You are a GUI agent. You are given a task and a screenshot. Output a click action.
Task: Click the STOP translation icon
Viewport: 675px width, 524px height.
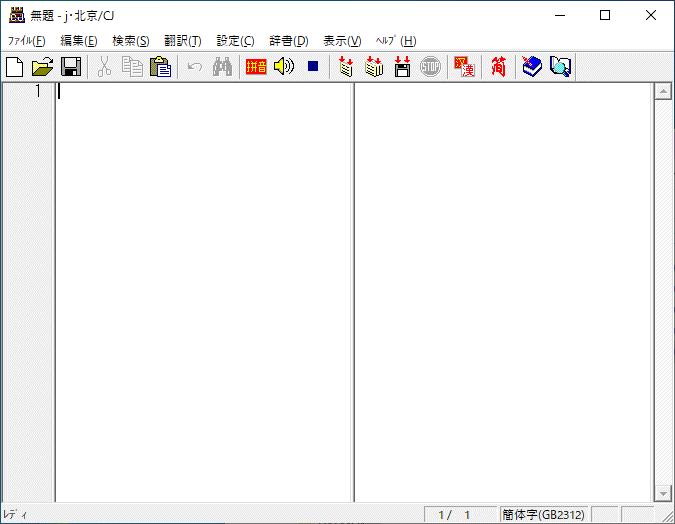[x=430, y=67]
